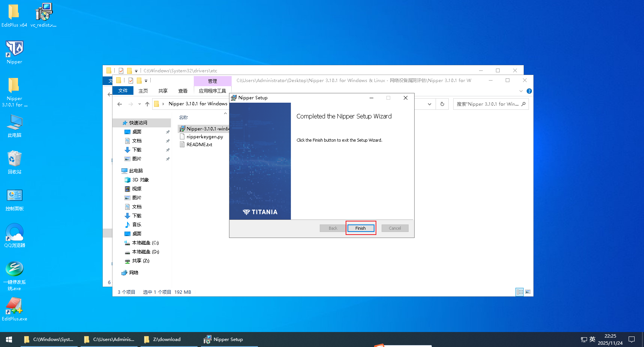
Task: Open recent locations dropdown arrow
Action: coord(139,104)
